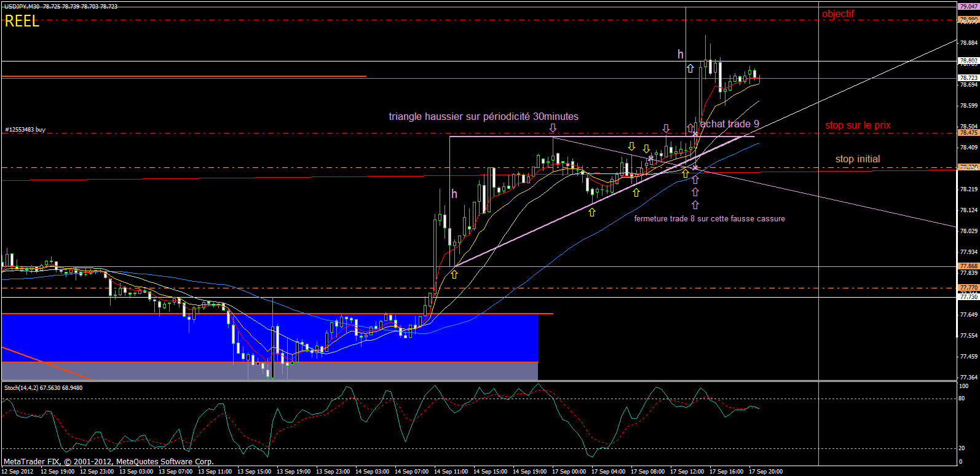Click the 14 Sep 11:00 time label

[x=451, y=472]
